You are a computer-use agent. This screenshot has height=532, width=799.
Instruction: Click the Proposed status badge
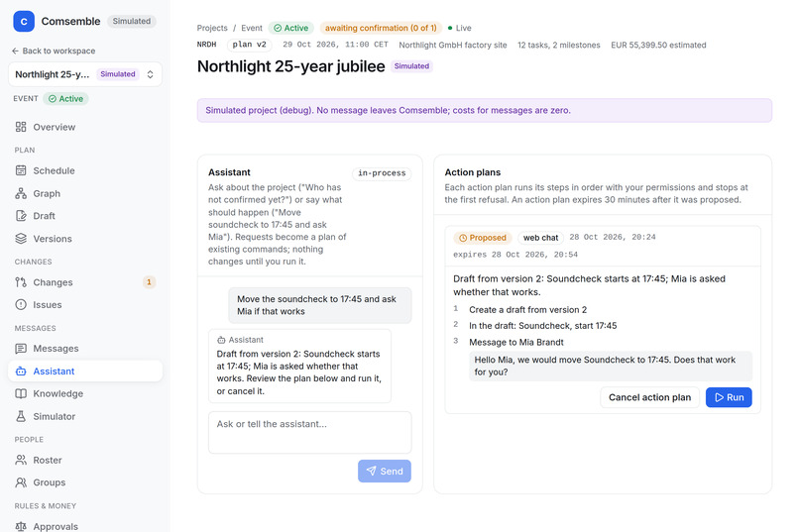[x=482, y=238]
